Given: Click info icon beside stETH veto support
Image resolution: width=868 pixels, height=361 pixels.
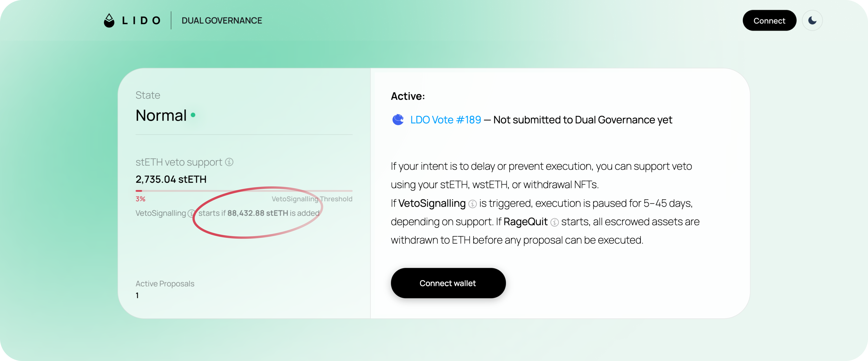Looking at the screenshot, I should point(229,162).
